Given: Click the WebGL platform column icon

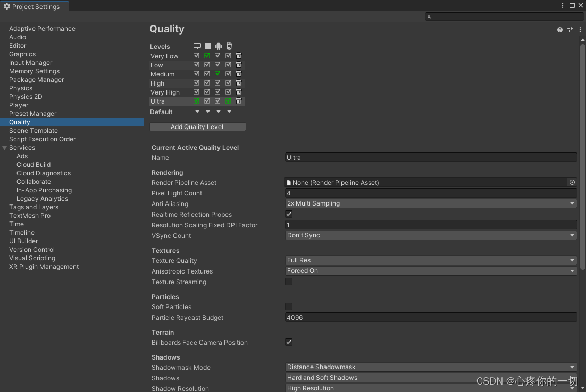Looking at the screenshot, I should [x=229, y=46].
